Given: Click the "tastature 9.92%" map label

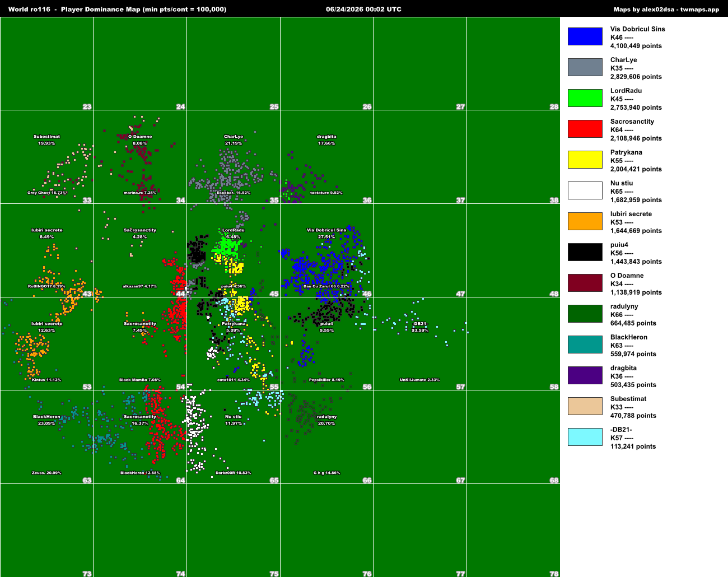Looking at the screenshot, I should 326,193.
